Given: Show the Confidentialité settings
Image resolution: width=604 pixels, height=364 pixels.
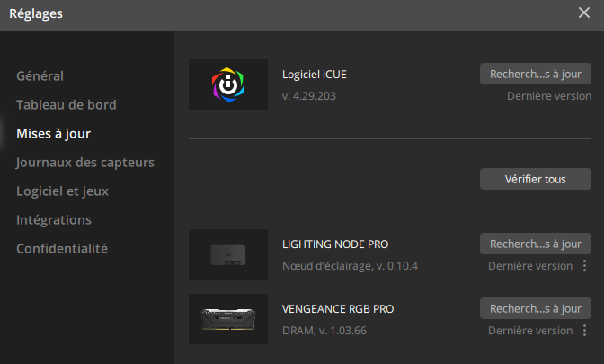Looking at the screenshot, I should pos(62,248).
